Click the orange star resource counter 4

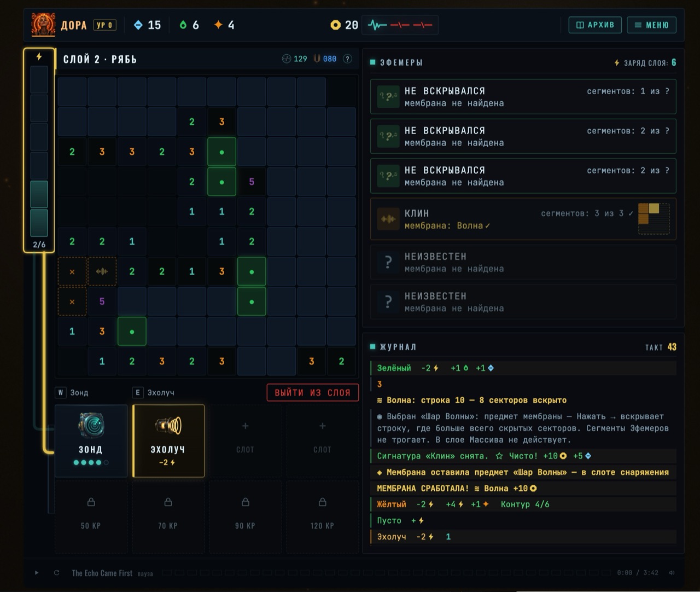(224, 25)
